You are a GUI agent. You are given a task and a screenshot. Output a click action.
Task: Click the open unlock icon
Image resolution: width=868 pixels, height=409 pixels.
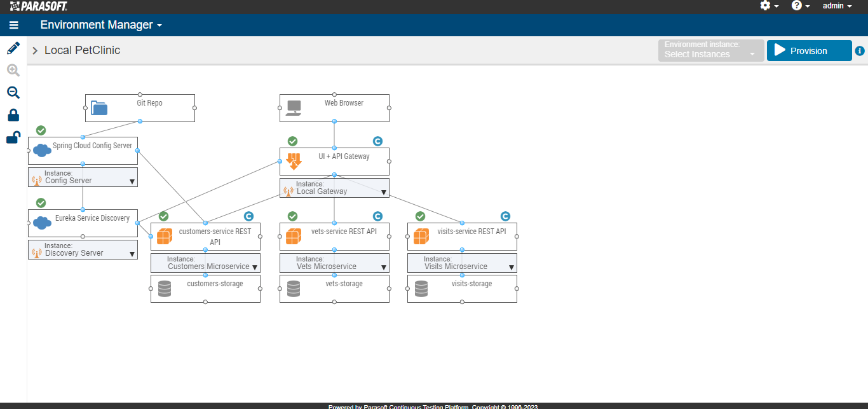[x=13, y=137]
